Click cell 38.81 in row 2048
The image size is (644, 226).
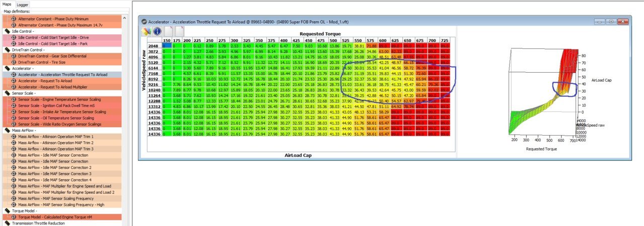[x=359, y=46]
